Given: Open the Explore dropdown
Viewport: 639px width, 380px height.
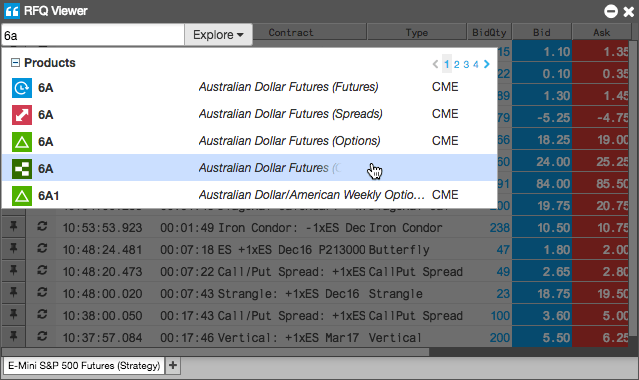Looking at the screenshot, I should pos(218,35).
